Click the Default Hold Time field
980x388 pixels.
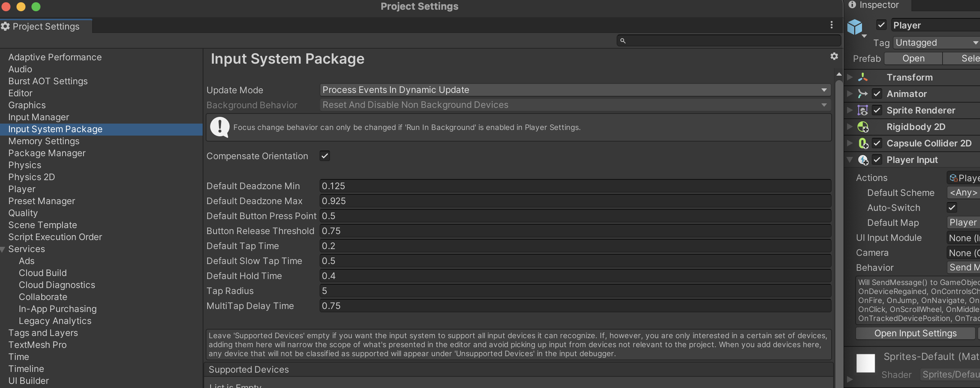tap(575, 276)
